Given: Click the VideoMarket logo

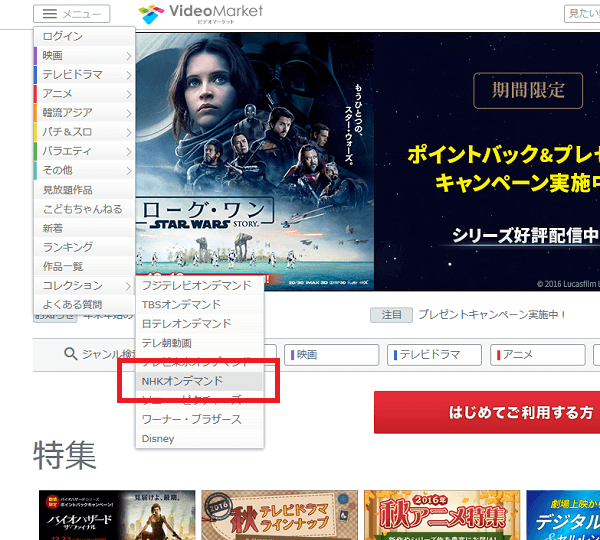Looking at the screenshot, I should (201, 14).
